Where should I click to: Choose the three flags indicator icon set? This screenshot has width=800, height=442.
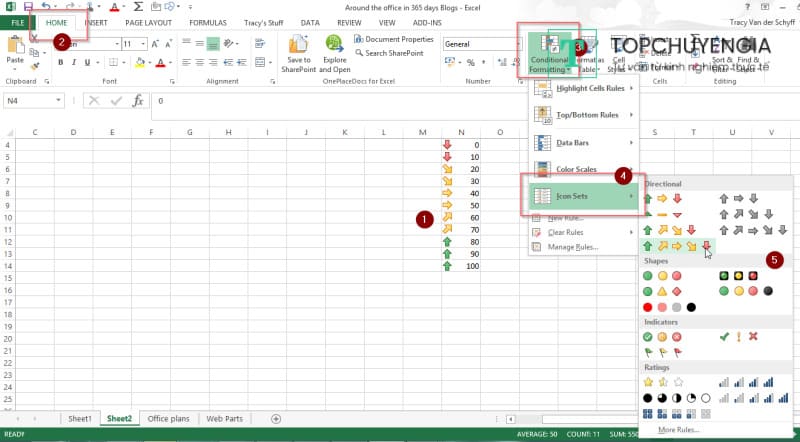coord(662,352)
